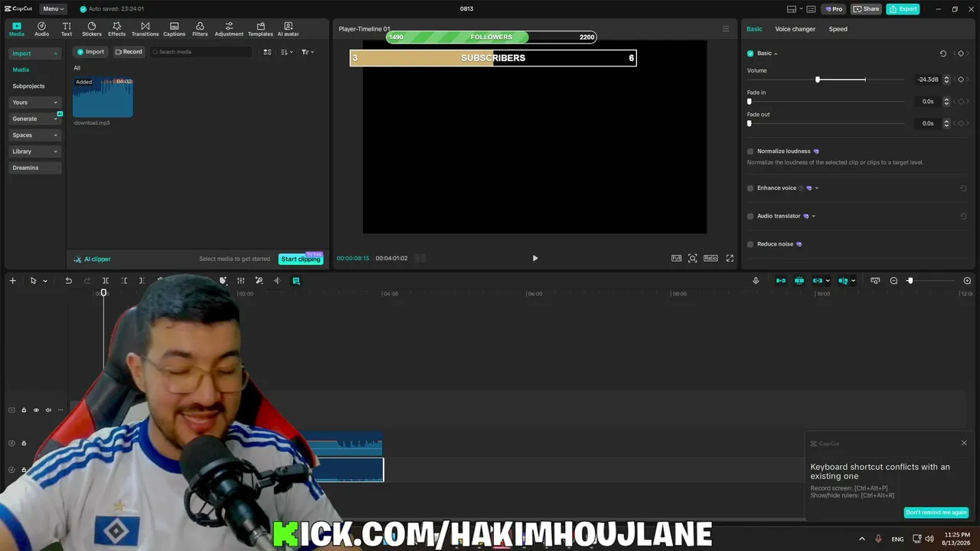Click the Pro upgrade button
Screen dimensions: 980x551
pos(833,9)
